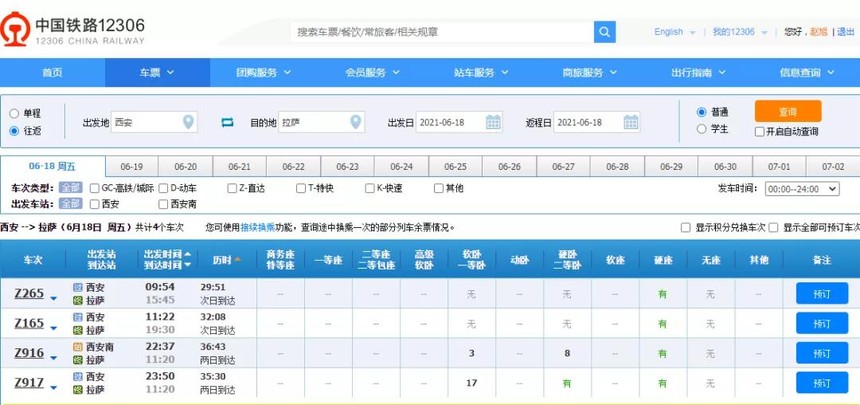This screenshot has height=405, width=860.
Task: Open the return date calendar icon
Action: pos(631,122)
